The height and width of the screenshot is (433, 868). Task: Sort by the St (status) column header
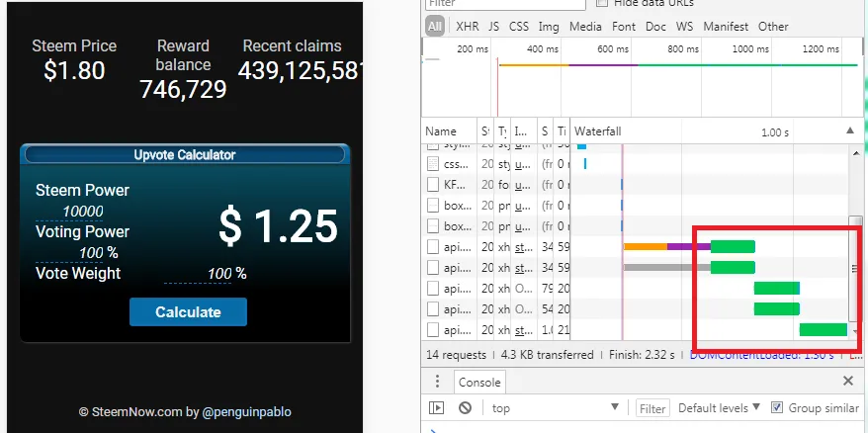(x=485, y=131)
